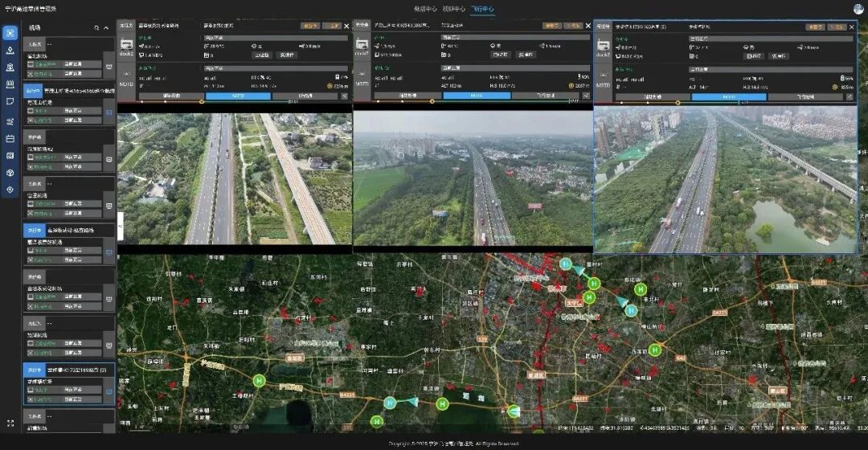The image size is (868, 450).
Task: Click the location target icon in the sidebar
Action: pyautogui.click(x=10, y=190)
